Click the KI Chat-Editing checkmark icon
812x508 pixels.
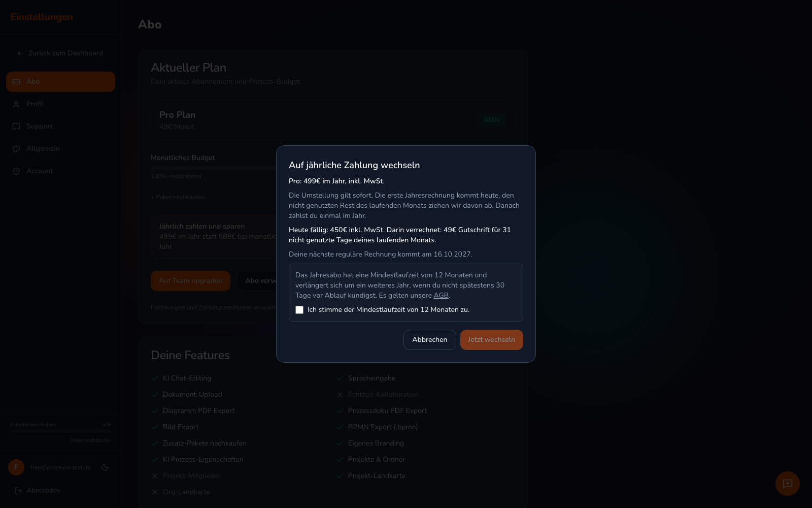[x=155, y=378]
